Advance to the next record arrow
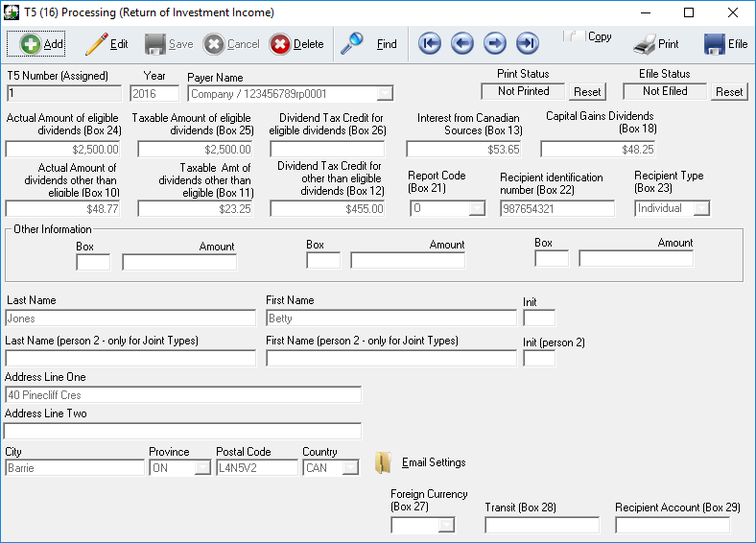This screenshot has height=543, width=756. click(x=495, y=43)
